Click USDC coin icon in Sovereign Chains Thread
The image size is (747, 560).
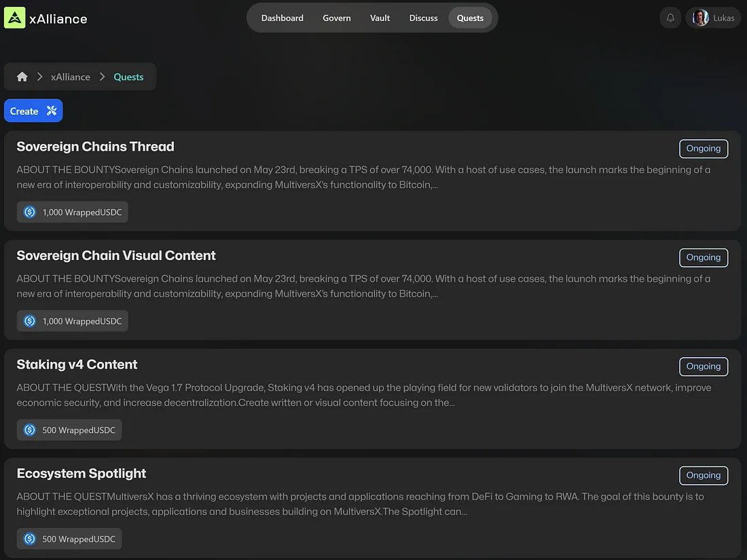[x=29, y=212]
